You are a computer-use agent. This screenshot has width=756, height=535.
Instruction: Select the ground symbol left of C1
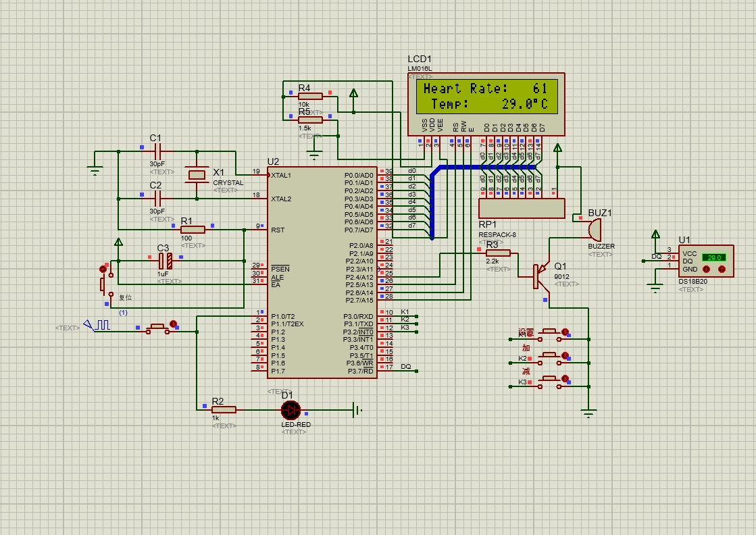tap(95, 171)
